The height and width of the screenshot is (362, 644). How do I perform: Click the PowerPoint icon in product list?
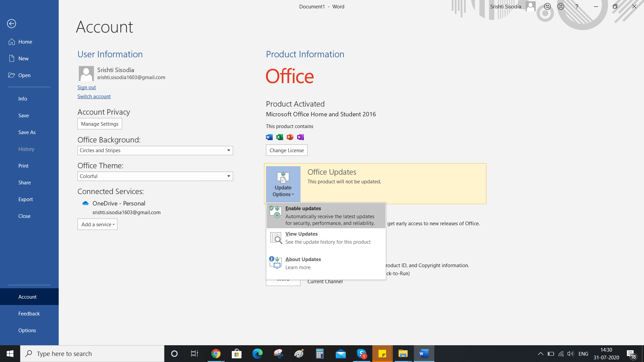(x=290, y=137)
